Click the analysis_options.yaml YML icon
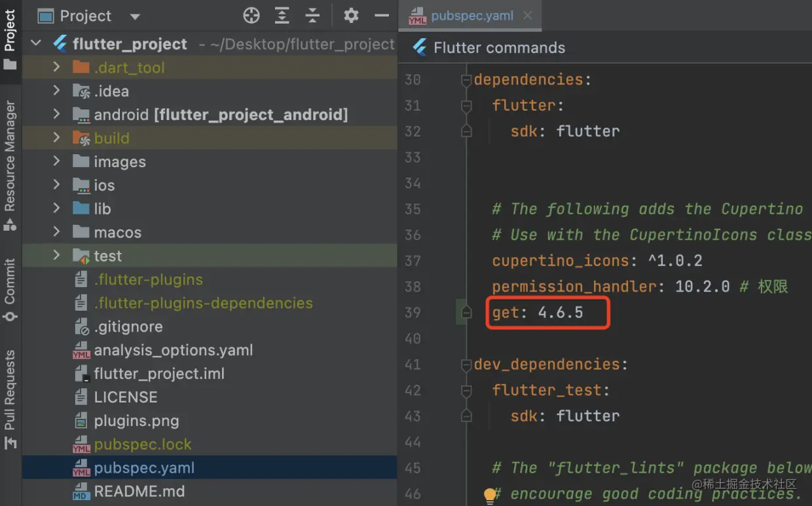812x506 pixels. click(x=81, y=351)
